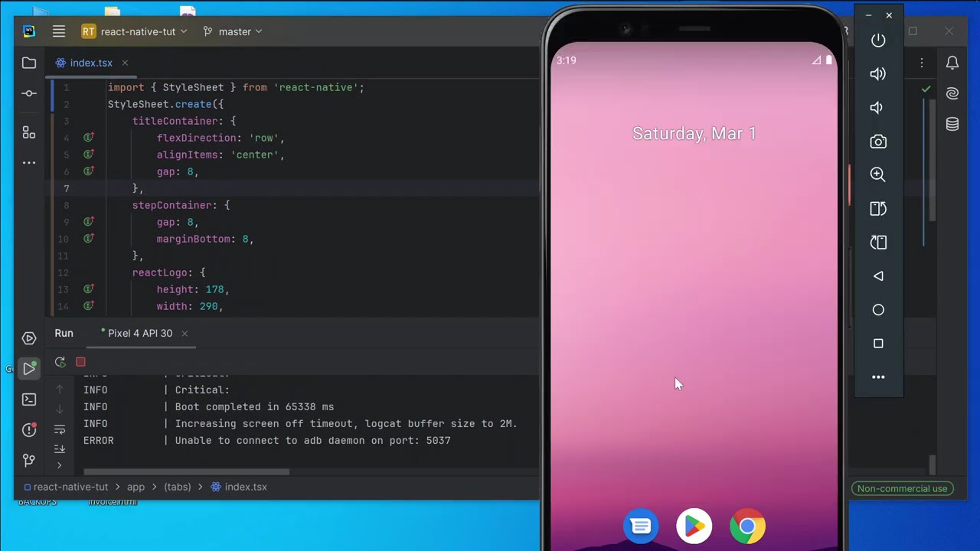Rotate the emulator right
Viewport: 980px width, 551px height.
878,242
